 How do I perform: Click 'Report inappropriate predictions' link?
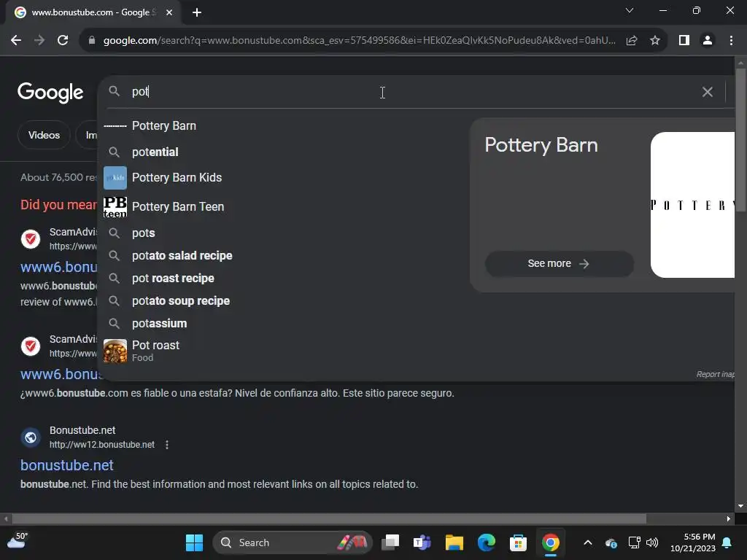tap(715, 374)
